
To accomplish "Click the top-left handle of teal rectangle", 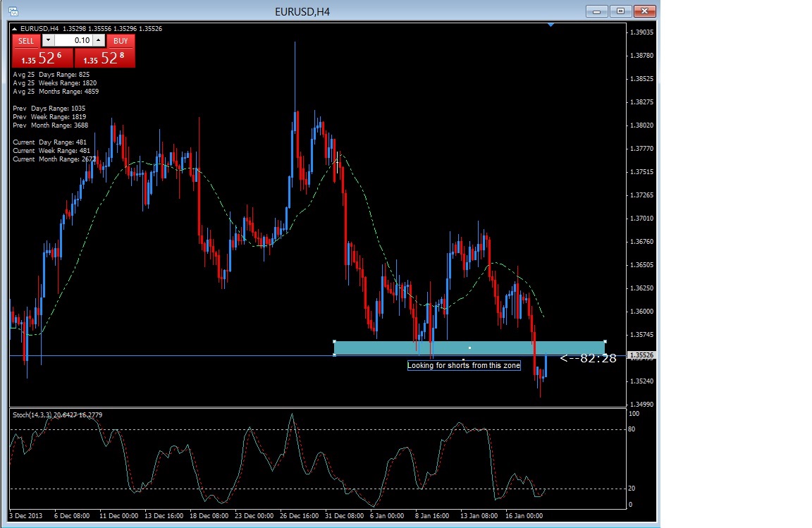I will 334,341.
